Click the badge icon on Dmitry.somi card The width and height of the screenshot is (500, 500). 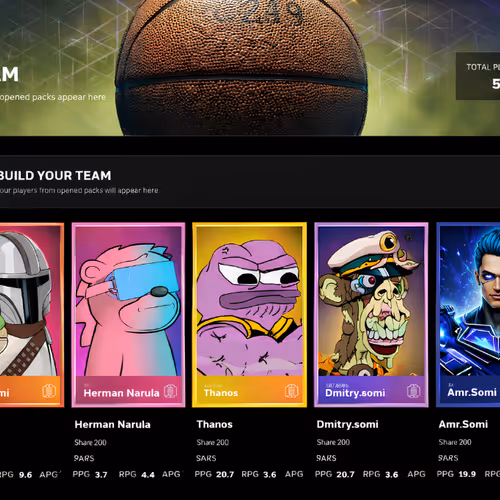point(413,390)
